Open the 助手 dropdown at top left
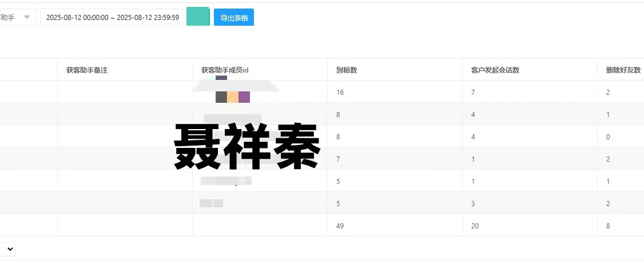 coord(17,17)
